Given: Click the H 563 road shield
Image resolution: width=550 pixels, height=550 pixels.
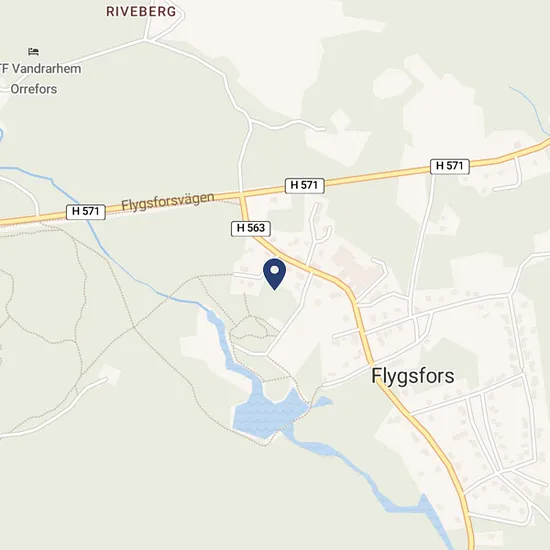Looking at the screenshot, I should [251, 228].
